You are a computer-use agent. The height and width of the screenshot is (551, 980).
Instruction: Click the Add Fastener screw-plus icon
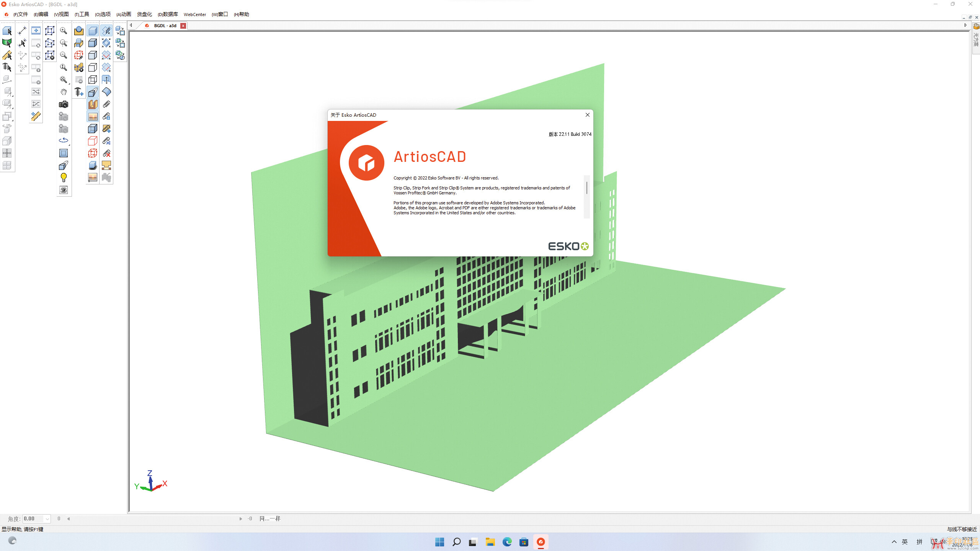click(79, 92)
